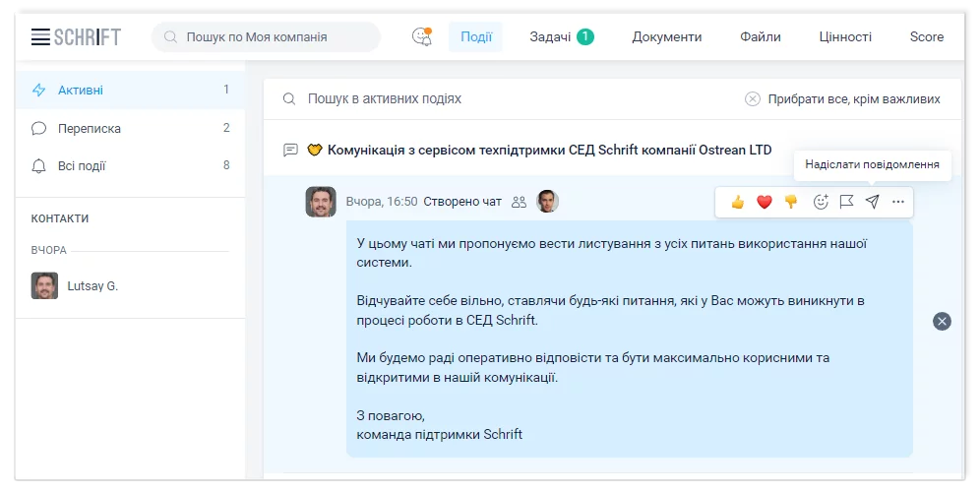The width and height of the screenshot is (980, 493).
Task: Click the 'Створено чат' label
Action: 462,202
